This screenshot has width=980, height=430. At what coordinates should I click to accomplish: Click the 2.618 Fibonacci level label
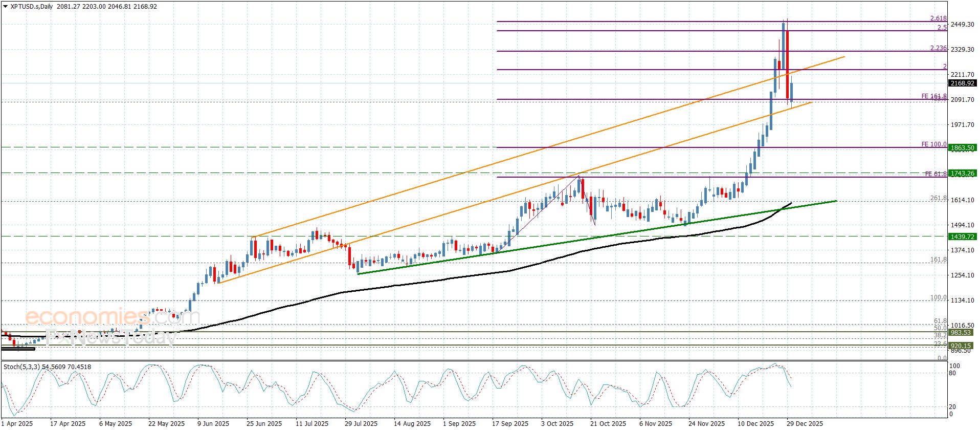938,18
